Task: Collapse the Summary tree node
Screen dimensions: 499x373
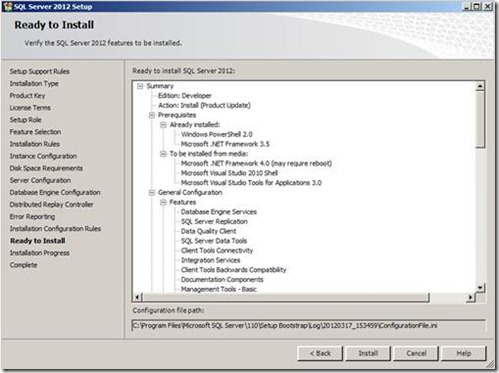Action: [x=140, y=86]
